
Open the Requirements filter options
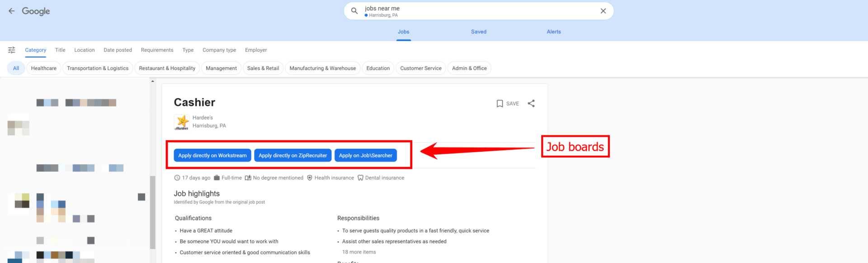(157, 50)
